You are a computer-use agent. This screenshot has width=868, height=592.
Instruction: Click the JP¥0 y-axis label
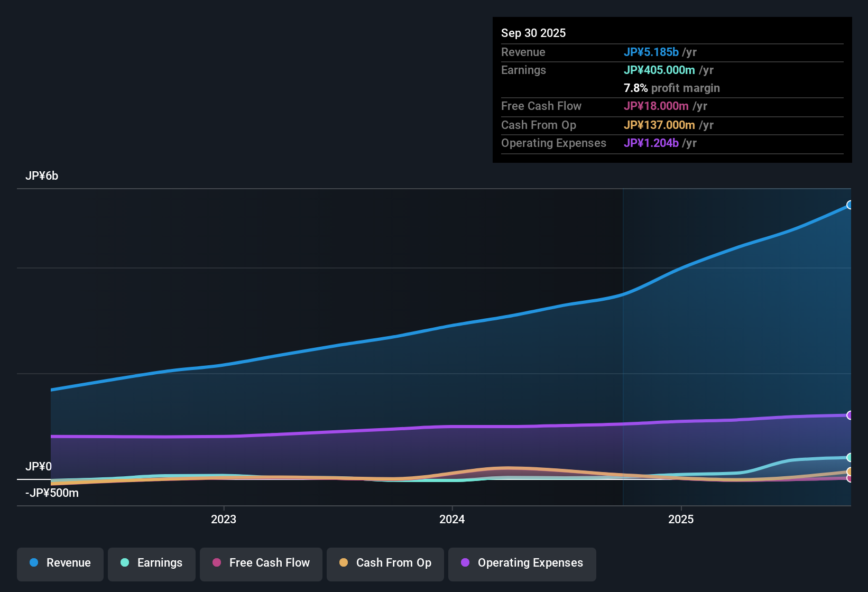pyautogui.click(x=39, y=467)
